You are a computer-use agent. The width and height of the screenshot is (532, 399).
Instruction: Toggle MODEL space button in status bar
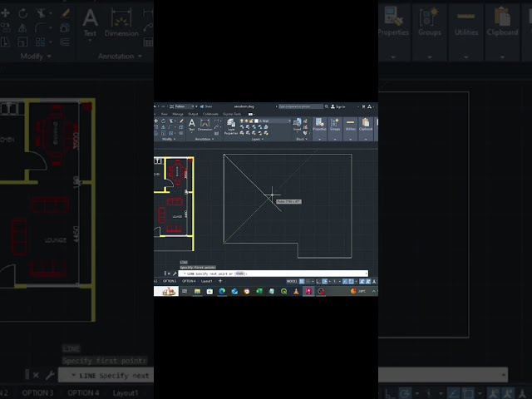(292, 281)
